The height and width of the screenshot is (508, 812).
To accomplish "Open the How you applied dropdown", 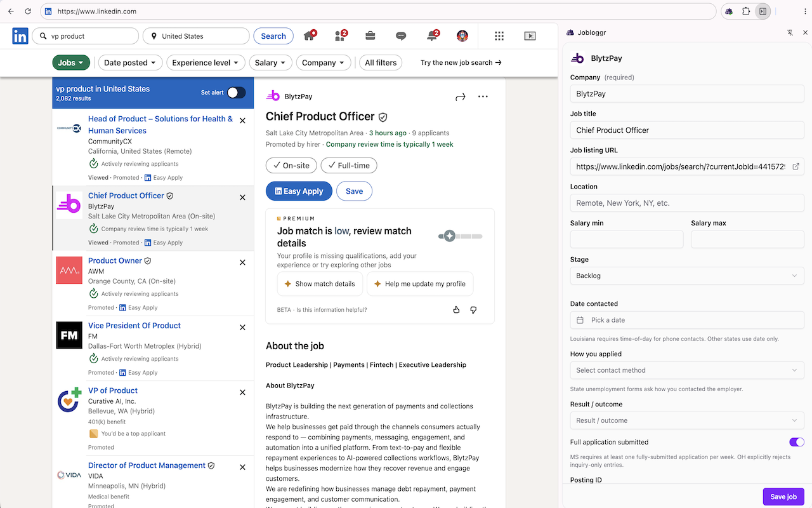I will [687, 370].
